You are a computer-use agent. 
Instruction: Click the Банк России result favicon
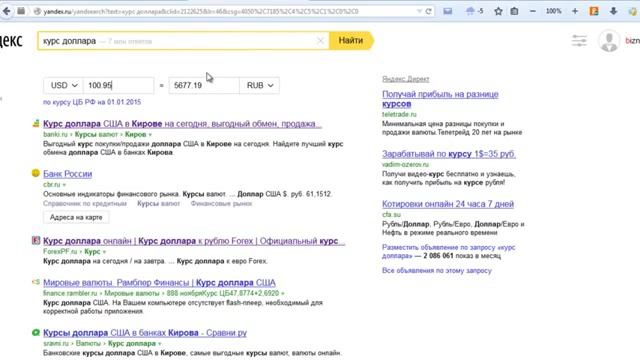[x=36, y=173]
